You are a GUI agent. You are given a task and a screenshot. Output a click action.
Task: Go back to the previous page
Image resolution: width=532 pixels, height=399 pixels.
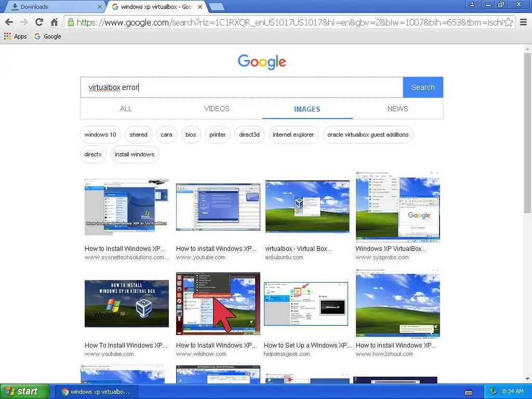point(9,22)
